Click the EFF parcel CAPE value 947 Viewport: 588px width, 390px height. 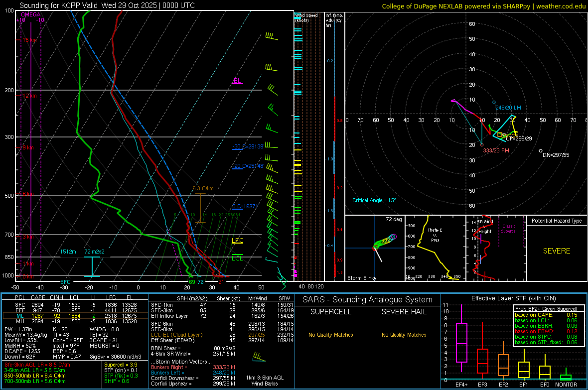(x=37, y=310)
